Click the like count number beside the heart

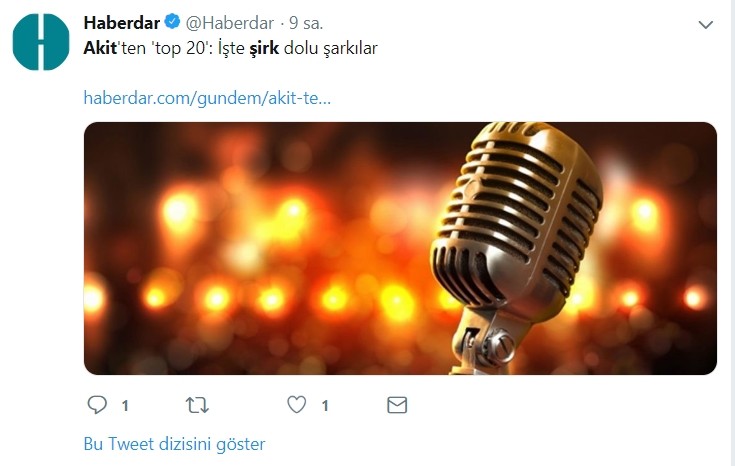(325, 406)
